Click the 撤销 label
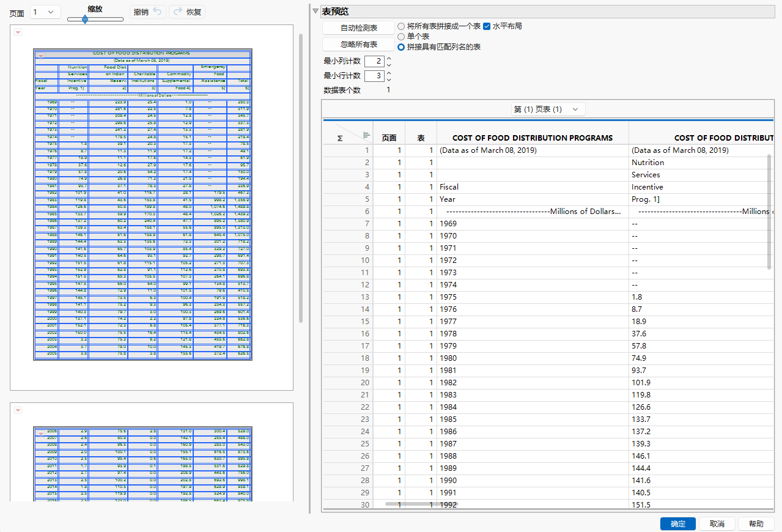 (x=141, y=12)
